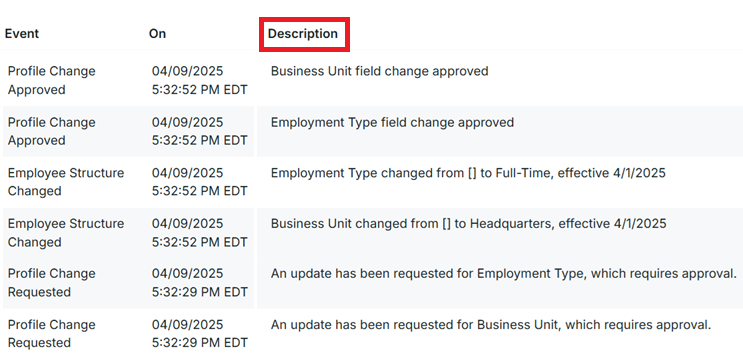
Task: Click the second Employee Structure Changed event cell
Action: (x=66, y=233)
